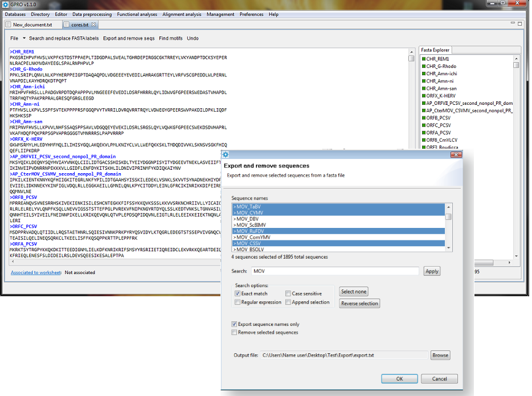Click the Reverse selection button

(x=359, y=303)
